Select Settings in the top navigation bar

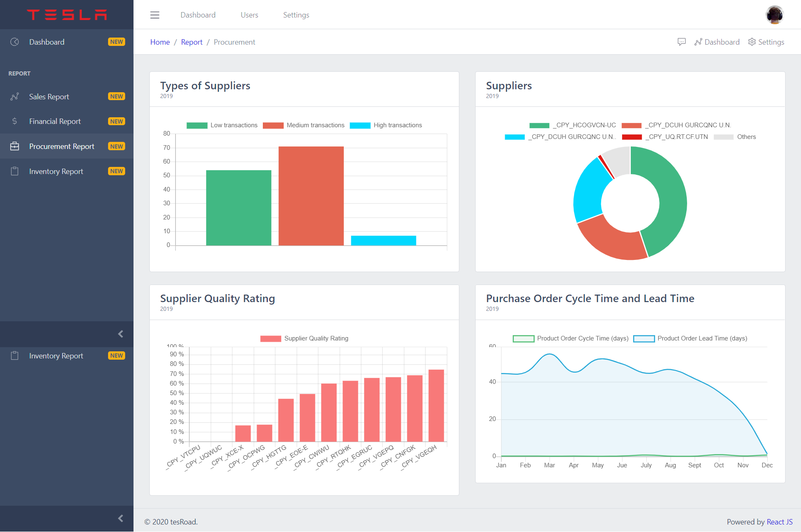296,15
